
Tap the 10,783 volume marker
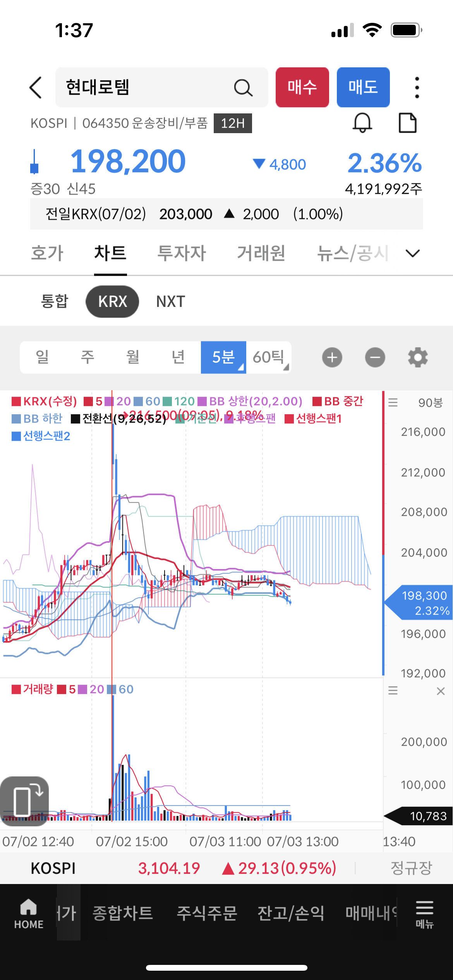tap(419, 816)
